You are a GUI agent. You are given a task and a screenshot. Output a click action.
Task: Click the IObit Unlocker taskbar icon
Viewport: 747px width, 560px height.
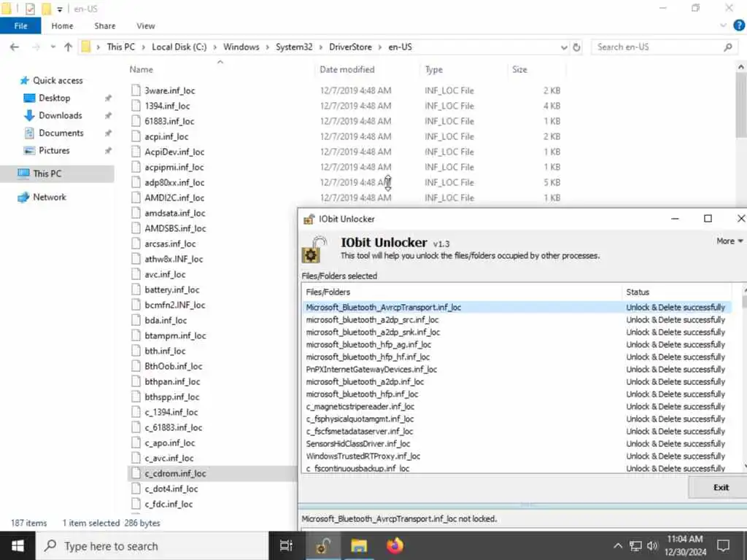tap(322, 545)
